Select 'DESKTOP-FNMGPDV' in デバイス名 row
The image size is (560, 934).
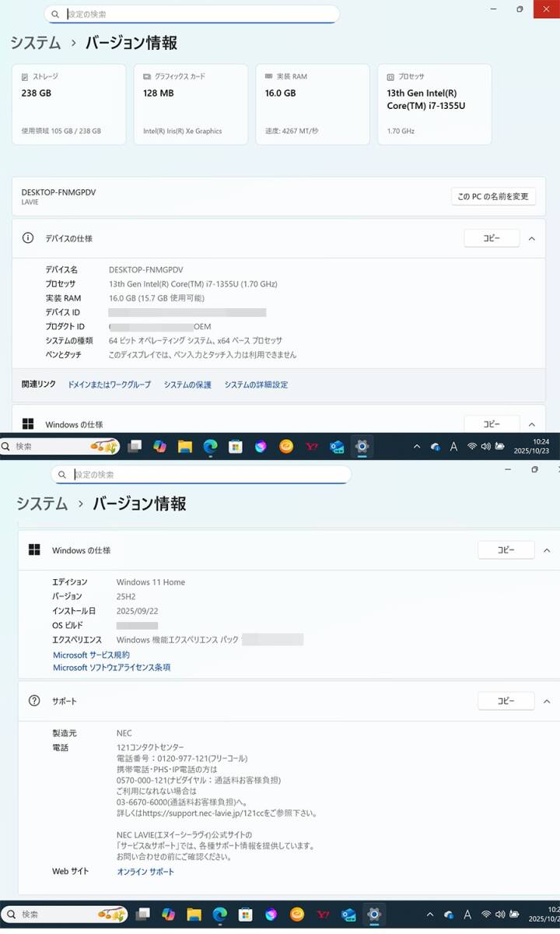(x=147, y=269)
